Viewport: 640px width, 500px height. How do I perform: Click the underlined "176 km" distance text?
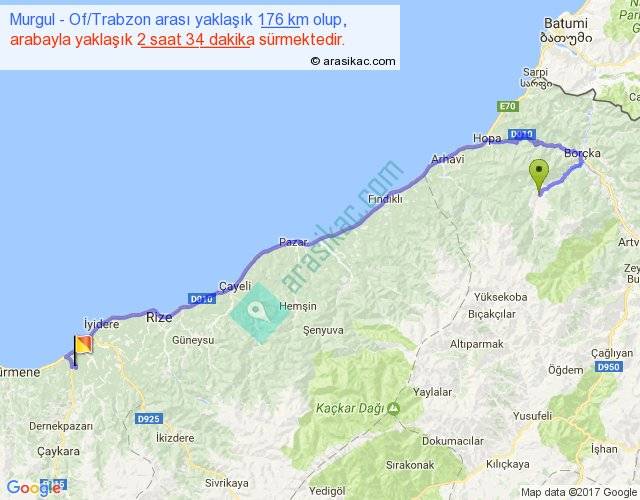[283, 20]
